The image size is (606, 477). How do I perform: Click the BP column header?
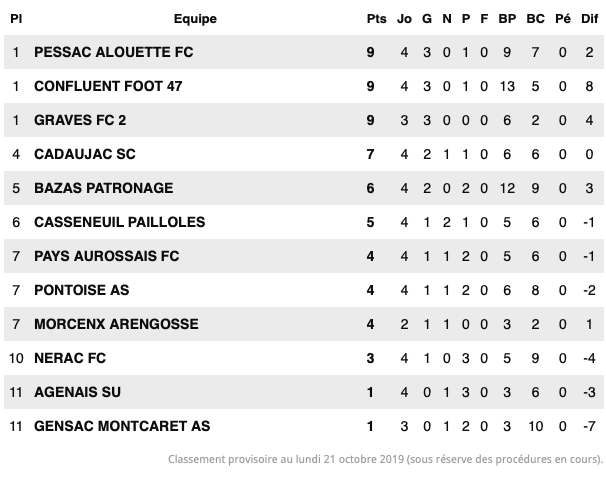pos(507,19)
